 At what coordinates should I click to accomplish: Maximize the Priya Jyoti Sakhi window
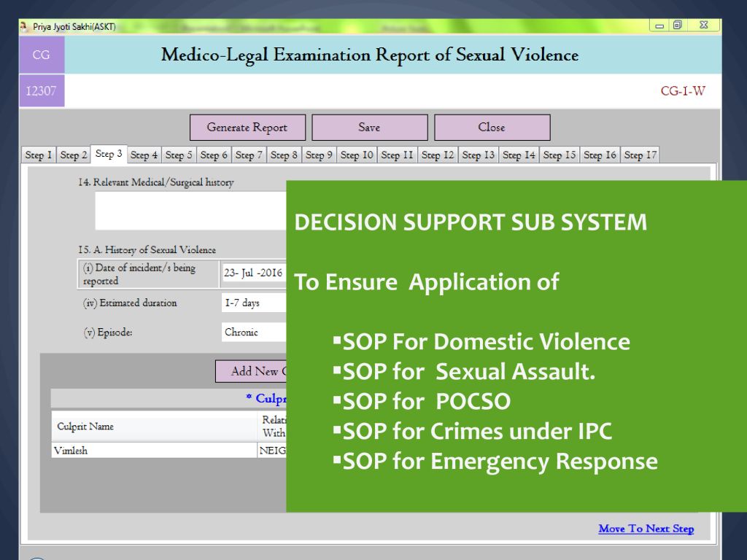click(678, 26)
